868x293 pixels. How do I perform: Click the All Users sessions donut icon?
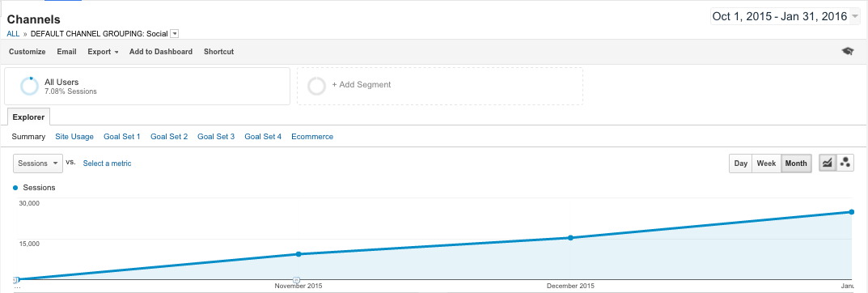point(29,86)
